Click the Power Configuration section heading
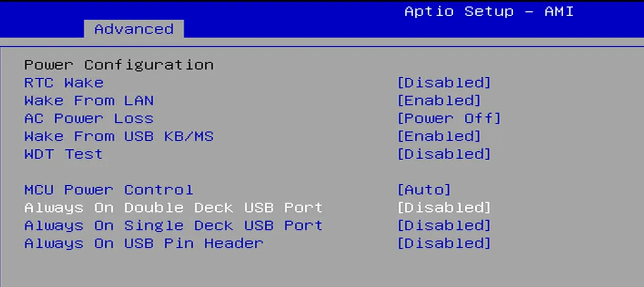644x287 pixels. 119,65
